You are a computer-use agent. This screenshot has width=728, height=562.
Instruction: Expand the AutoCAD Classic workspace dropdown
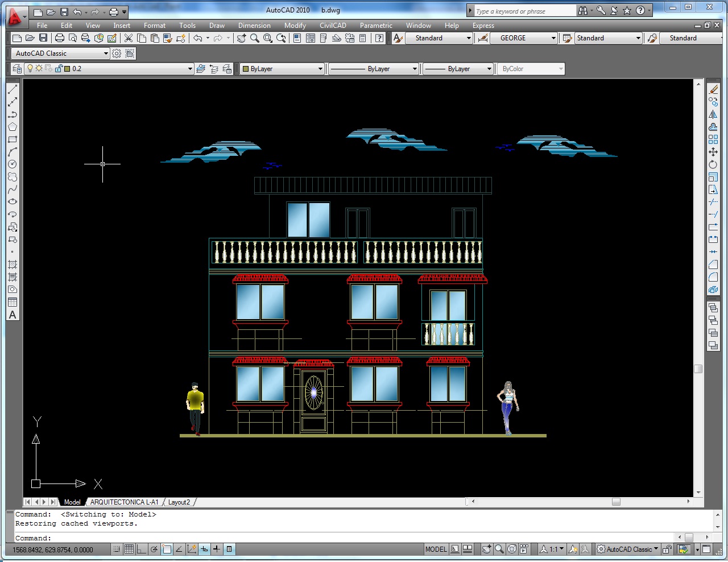[106, 53]
